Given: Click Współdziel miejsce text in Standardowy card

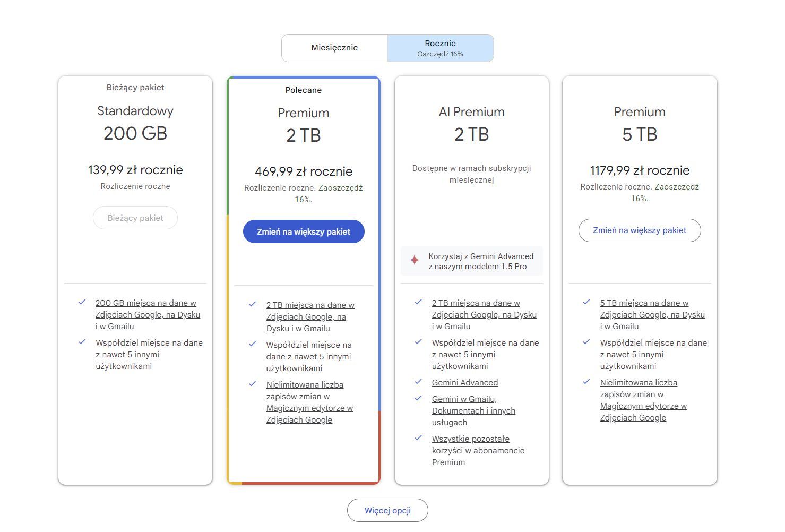Looking at the screenshot, I should point(149,354).
